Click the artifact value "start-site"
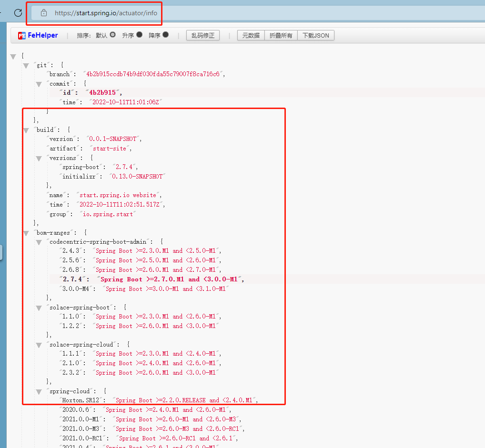The height and width of the screenshot is (448, 485). coord(110,149)
